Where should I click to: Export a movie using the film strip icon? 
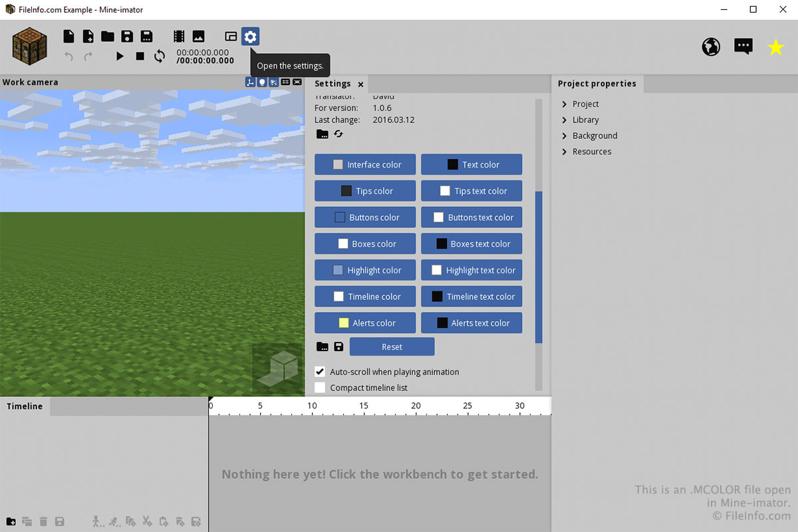(179, 37)
